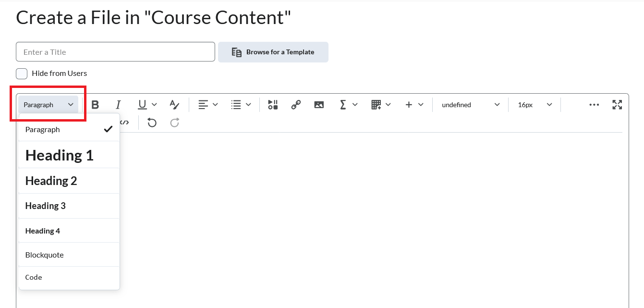The image size is (644, 308).
Task: Toggle bold formatting
Action: point(95,105)
